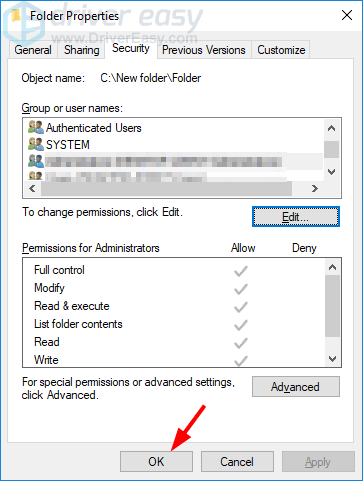This screenshot has width=363, height=481.
Task: Click Full control Allow checkmark
Action: point(240,271)
